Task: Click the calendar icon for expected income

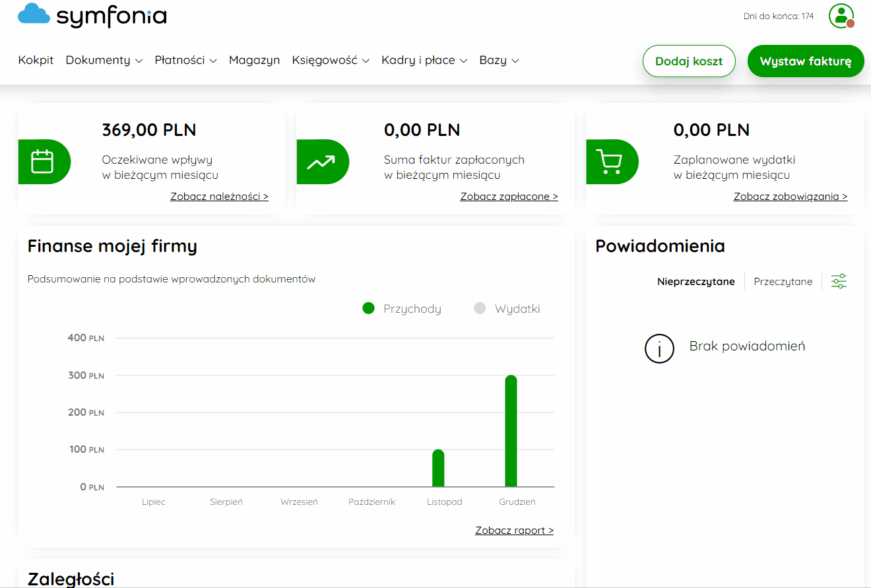Action: point(42,162)
